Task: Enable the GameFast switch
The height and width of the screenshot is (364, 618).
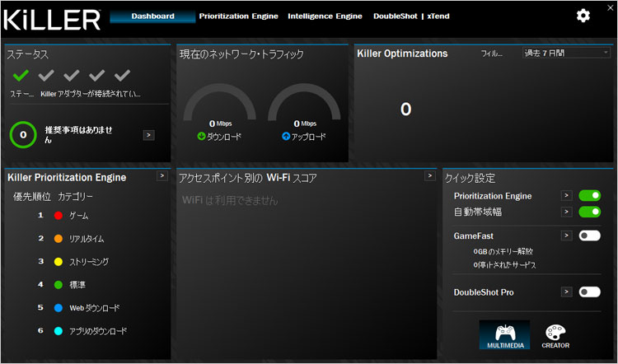Action: pyautogui.click(x=590, y=236)
